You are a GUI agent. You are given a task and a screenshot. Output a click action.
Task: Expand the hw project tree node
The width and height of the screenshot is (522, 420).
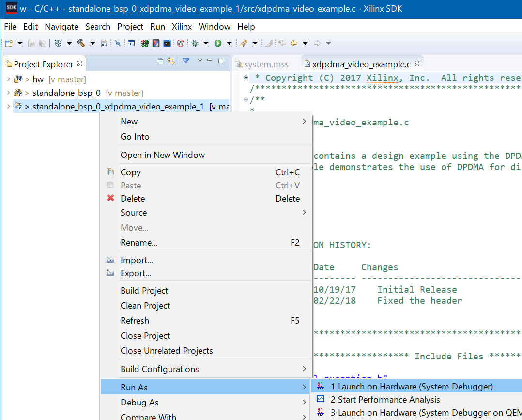pos(8,79)
